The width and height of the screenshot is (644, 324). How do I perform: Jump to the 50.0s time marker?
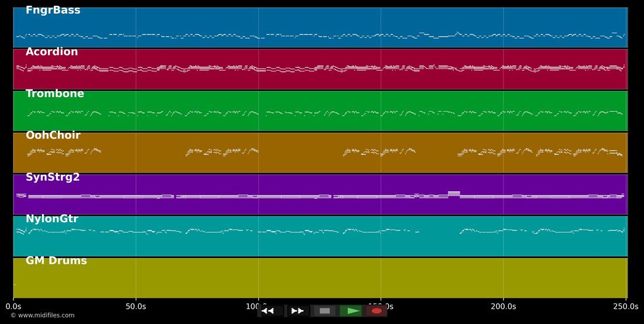(136, 306)
